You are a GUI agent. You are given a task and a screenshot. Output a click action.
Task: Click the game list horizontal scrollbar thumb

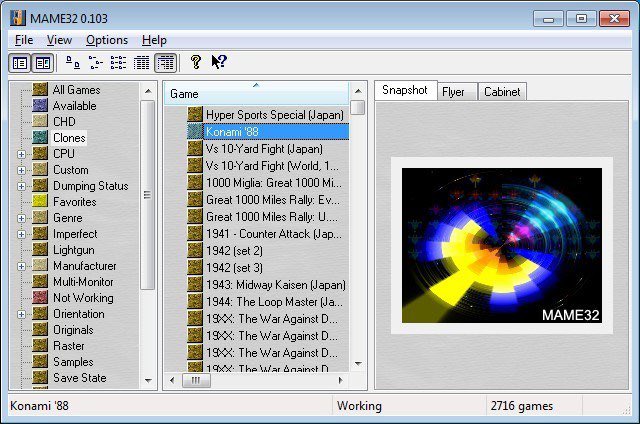pyautogui.click(x=196, y=380)
